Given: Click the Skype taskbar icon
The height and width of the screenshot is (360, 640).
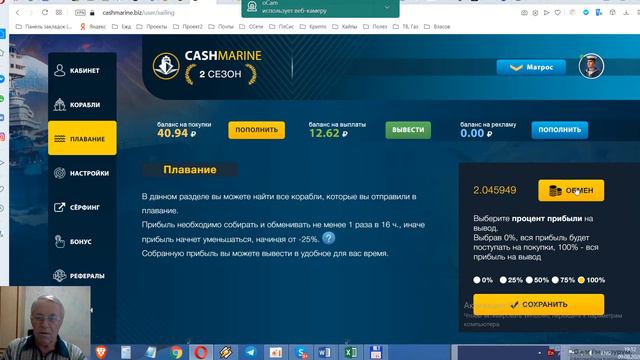Looking at the screenshot, I should click(301, 352).
